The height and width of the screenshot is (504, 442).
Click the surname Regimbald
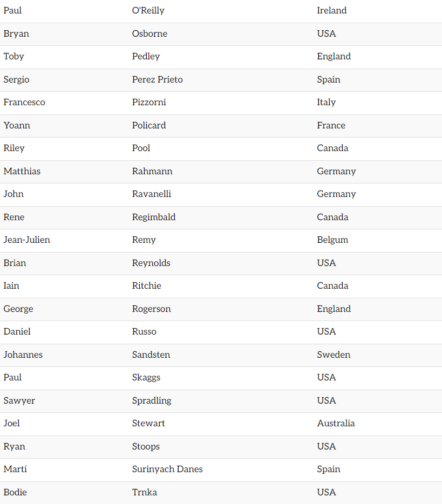[154, 217]
